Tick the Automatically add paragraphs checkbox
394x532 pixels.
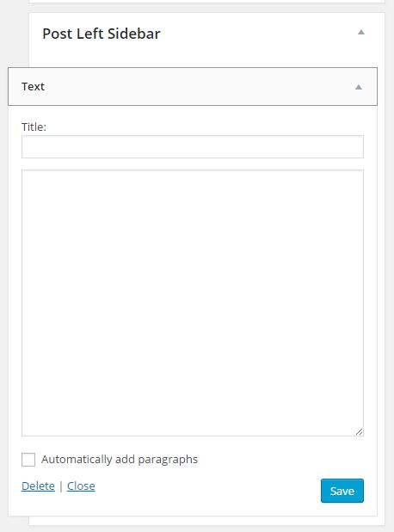pyautogui.click(x=28, y=460)
